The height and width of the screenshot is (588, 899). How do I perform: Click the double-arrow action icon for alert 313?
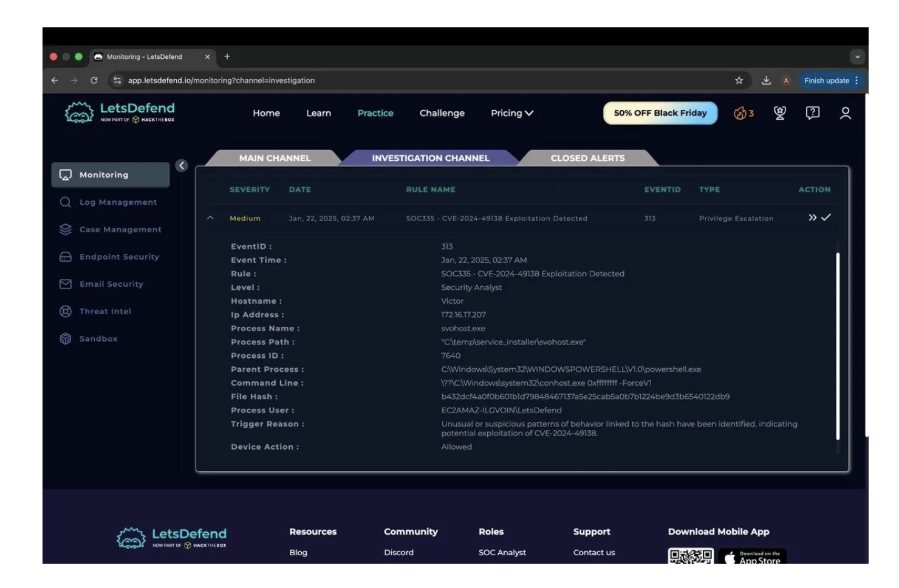(812, 217)
